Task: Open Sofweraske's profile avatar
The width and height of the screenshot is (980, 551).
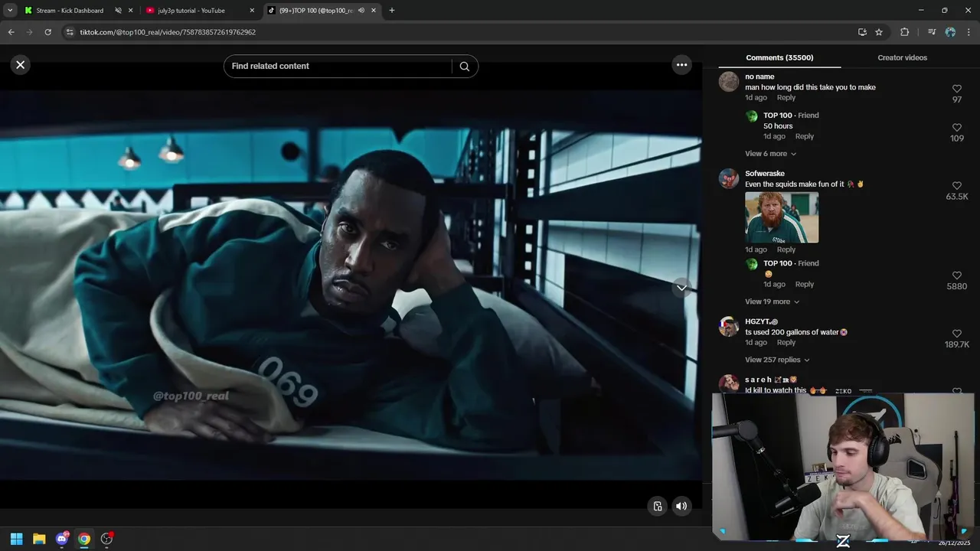Action: [729, 179]
